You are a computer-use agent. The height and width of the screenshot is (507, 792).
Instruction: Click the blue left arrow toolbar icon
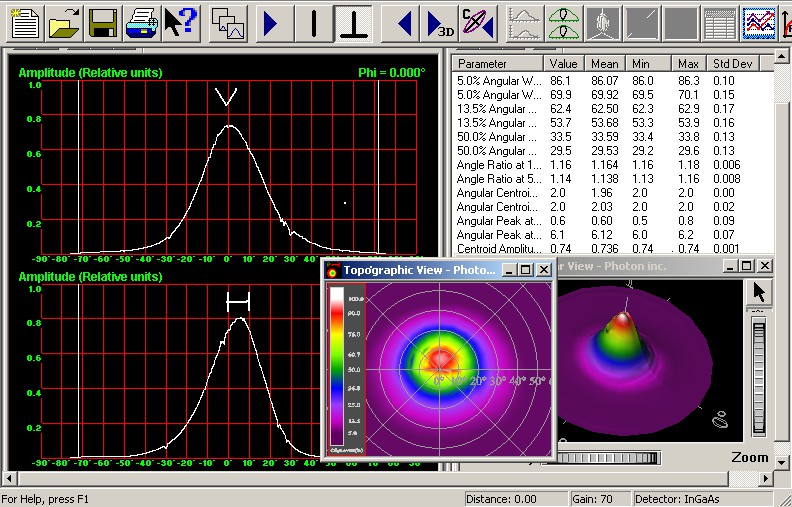404,23
